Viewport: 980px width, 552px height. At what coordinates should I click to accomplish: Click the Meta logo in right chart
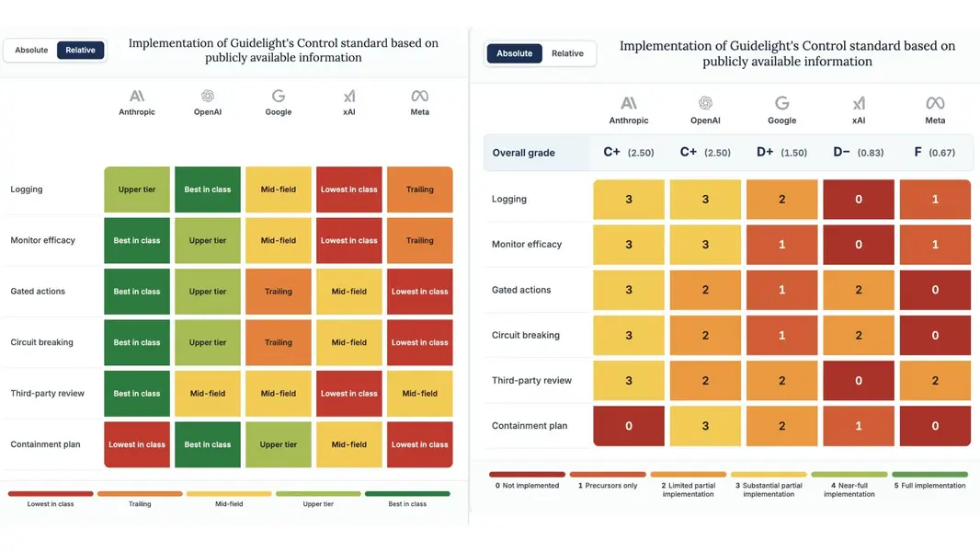pos(935,103)
